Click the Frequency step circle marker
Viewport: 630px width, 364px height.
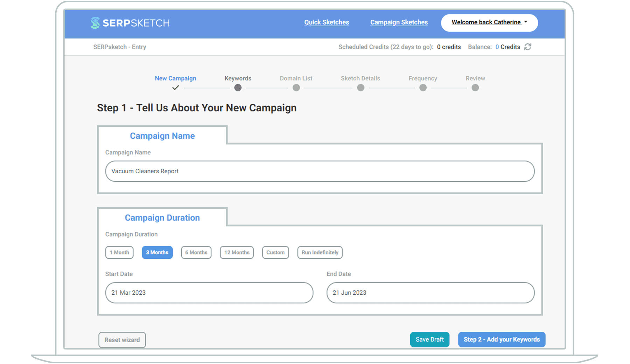[x=423, y=88]
